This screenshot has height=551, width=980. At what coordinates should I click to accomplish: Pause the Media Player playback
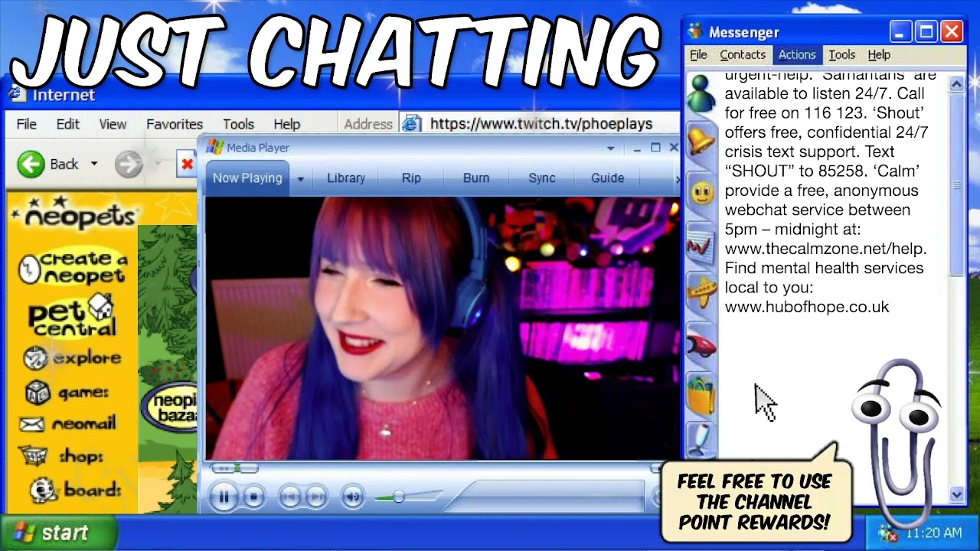[224, 497]
